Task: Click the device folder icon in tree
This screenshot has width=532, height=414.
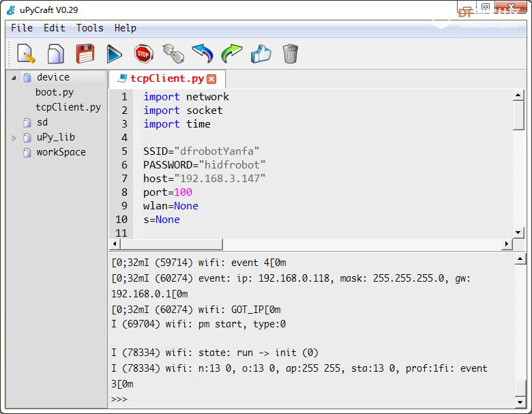Action: 27,78
